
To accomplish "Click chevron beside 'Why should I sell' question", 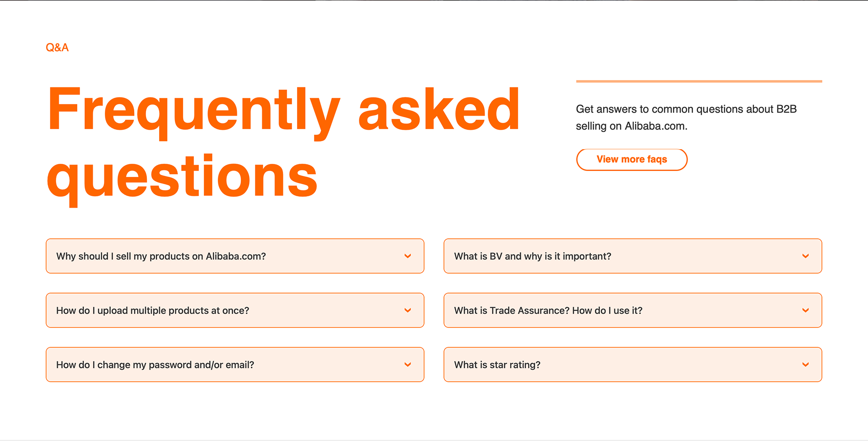I will (407, 256).
